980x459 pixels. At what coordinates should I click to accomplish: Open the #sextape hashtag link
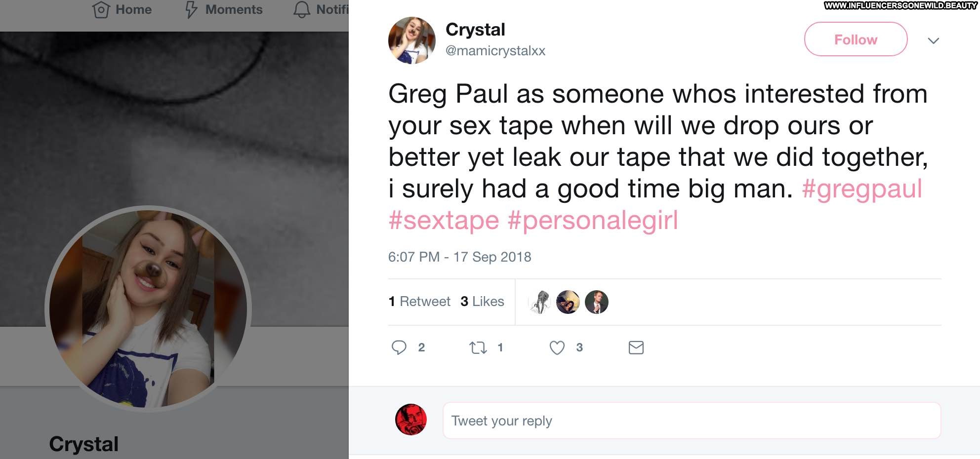point(444,221)
